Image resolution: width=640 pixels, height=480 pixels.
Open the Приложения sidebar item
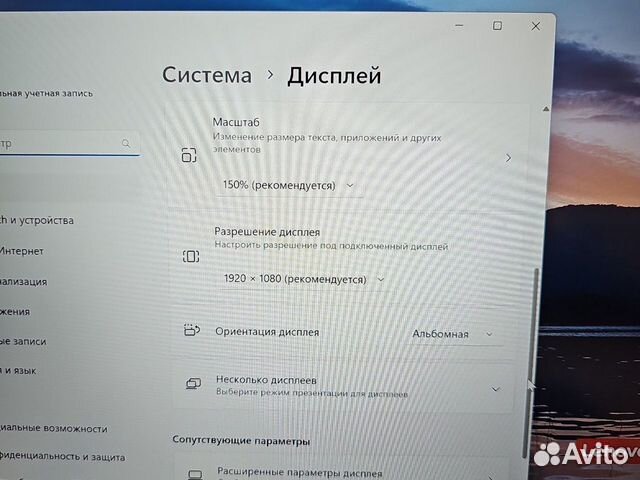click(15, 312)
